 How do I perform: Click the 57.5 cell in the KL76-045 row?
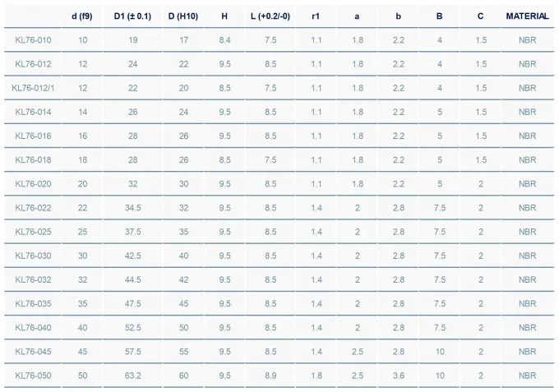(132, 352)
